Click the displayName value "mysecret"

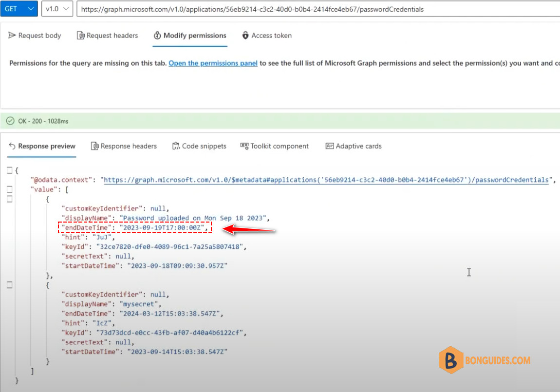tap(139, 304)
